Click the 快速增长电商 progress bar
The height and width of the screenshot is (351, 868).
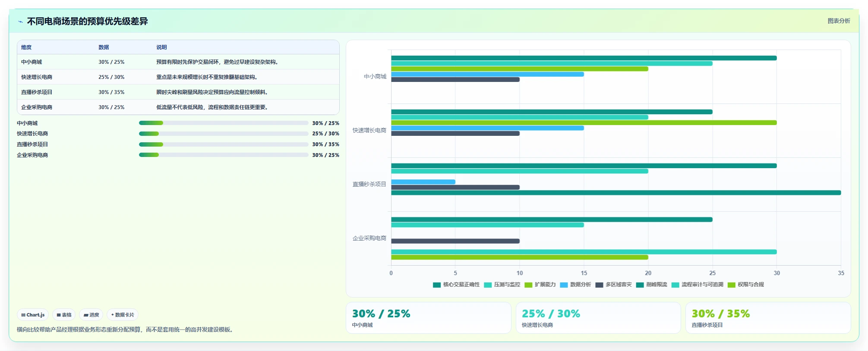coord(224,134)
